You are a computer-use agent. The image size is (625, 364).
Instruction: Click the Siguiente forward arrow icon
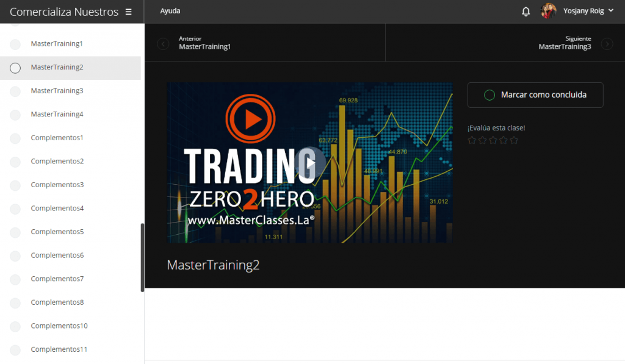click(606, 43)
